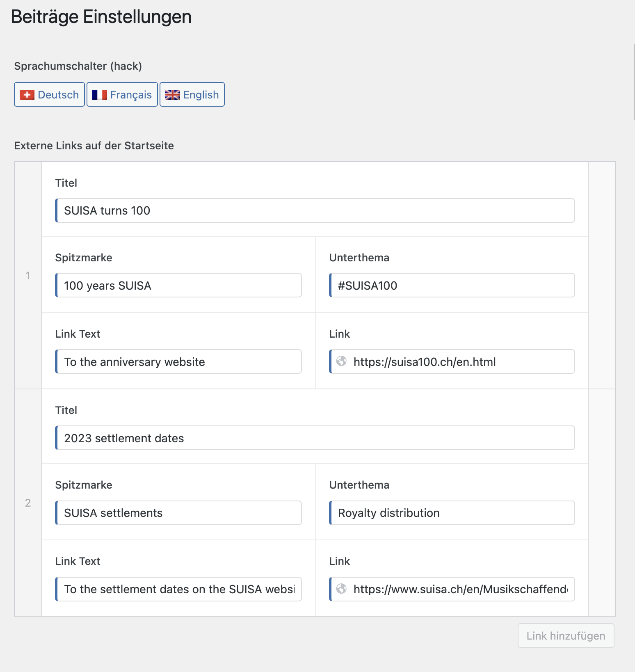Select the Link Text field with anniversary website text

[178, 361]
